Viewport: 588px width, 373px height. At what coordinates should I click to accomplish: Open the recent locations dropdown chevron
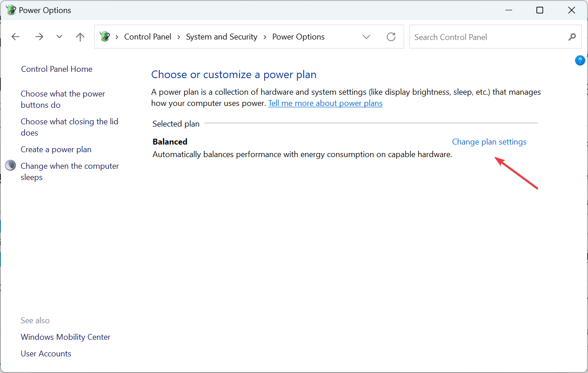click(59, 36)
